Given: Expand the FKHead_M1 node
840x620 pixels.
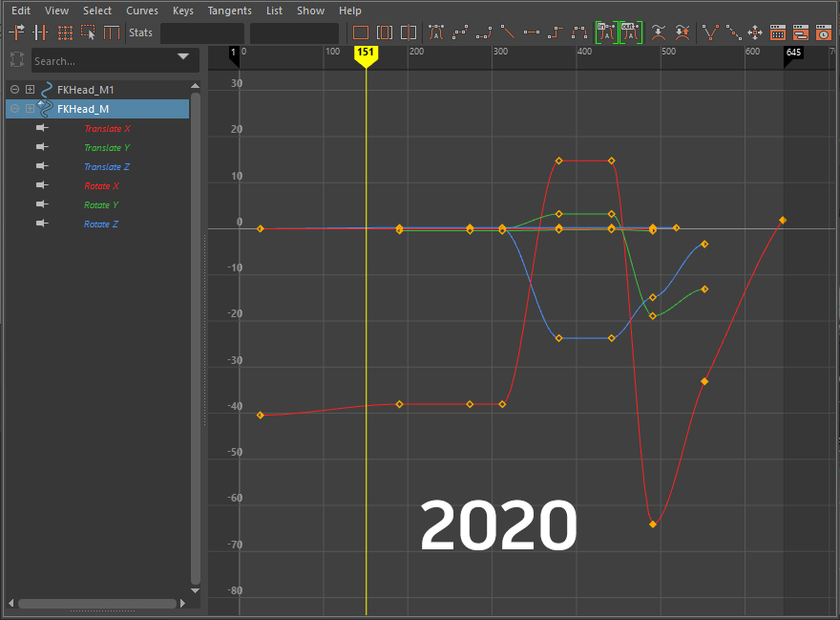Looking at the screenshot, I should click(30, 89).
